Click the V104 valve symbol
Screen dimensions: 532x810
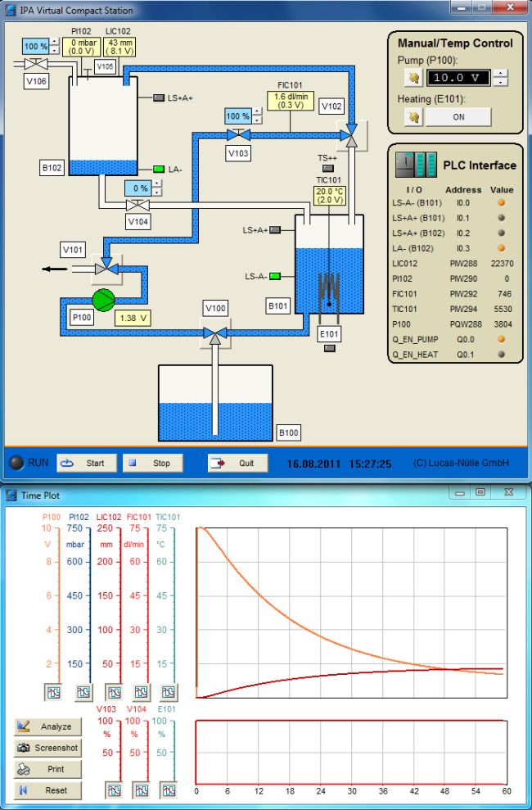[138, 205]
